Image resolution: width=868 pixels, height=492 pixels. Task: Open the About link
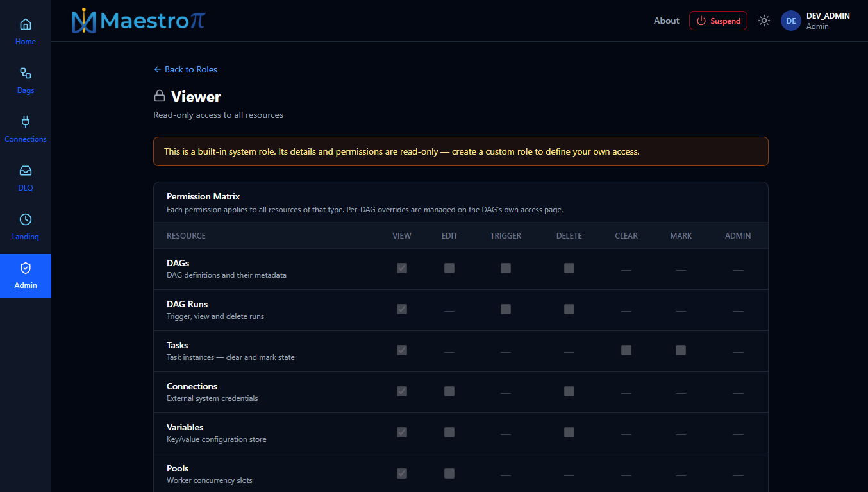coord(667,21)
